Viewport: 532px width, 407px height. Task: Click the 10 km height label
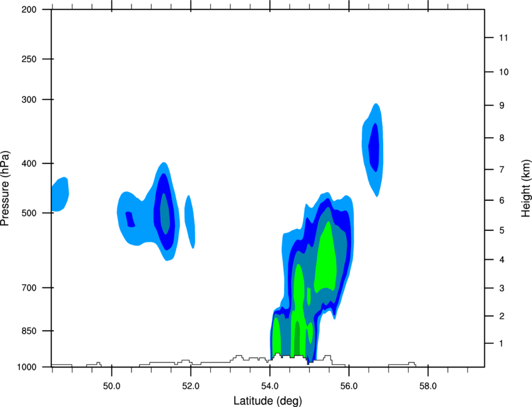(504, 72)
